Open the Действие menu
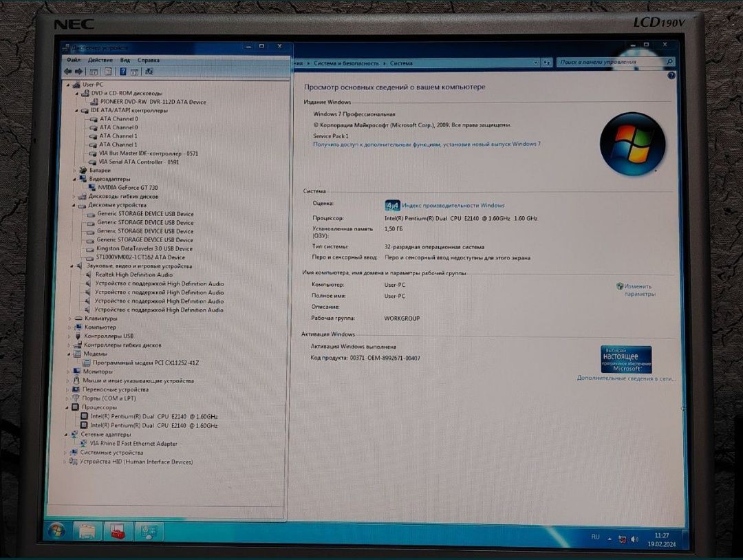This screenshot has height=560, width=743. point(100,60)
